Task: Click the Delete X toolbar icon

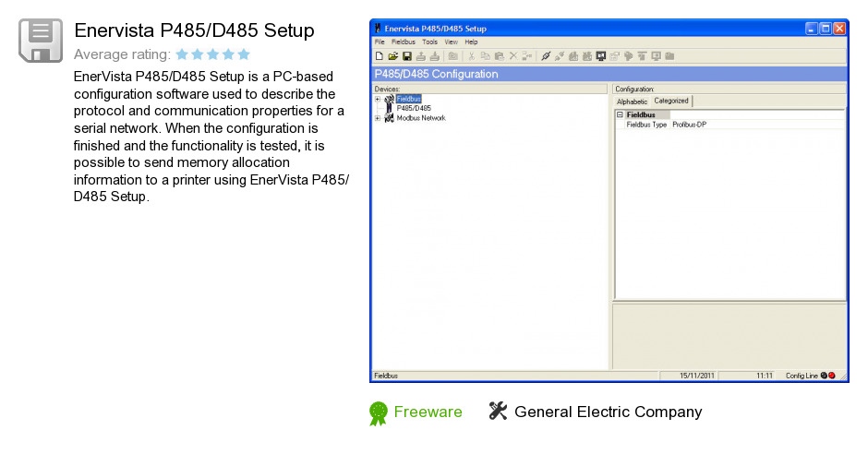Action: tap(513, 56)
